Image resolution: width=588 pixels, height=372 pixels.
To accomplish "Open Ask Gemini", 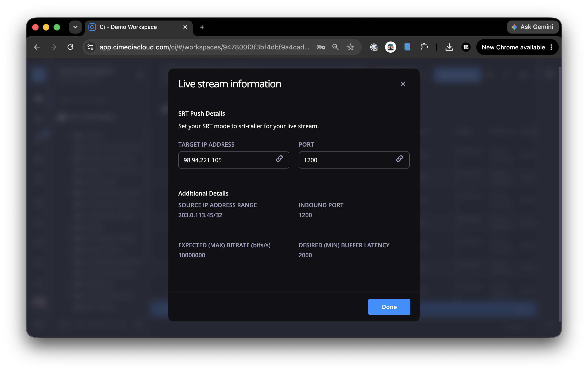I will [533, 27].
